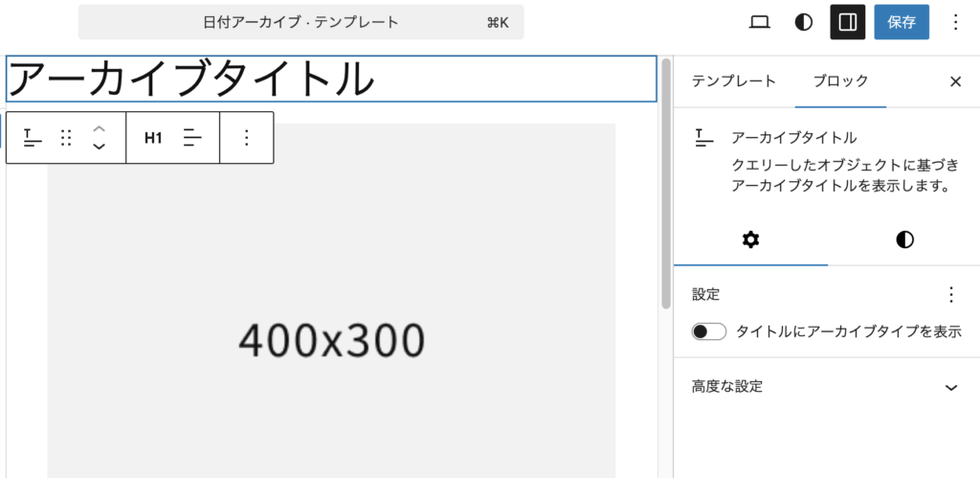Switch to the テンプレート tab
The width and height of the screenshot is (980, 478).
[x=734, y=81]
